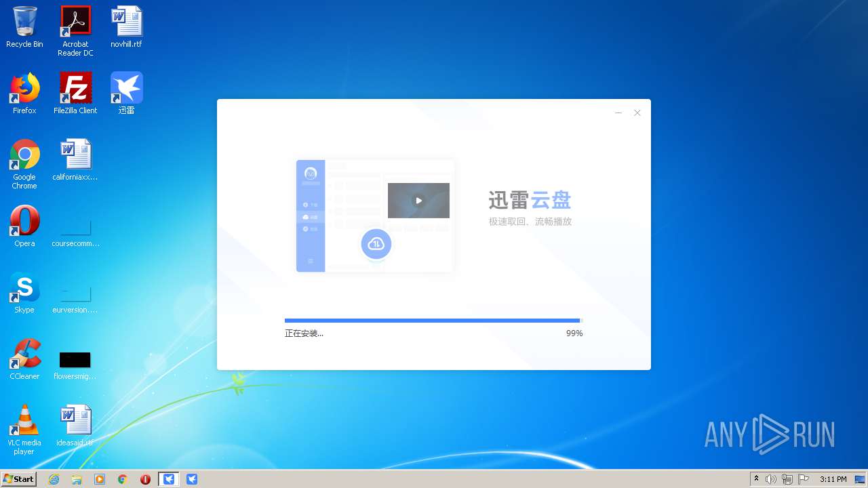Viewport: 868px width, 488px height.
Task: Click the second Xunlei taskbar icon
Action: [x=192, y=479]
